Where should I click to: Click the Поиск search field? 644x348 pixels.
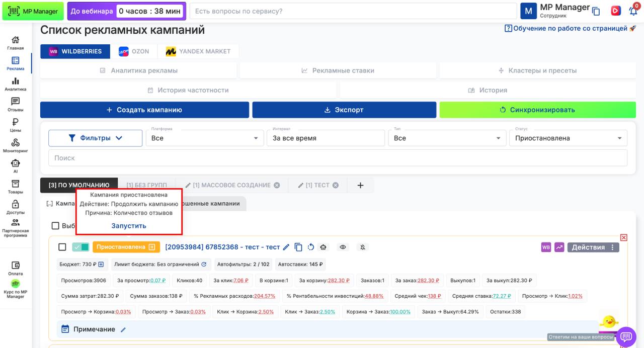(x=337, y=158)
